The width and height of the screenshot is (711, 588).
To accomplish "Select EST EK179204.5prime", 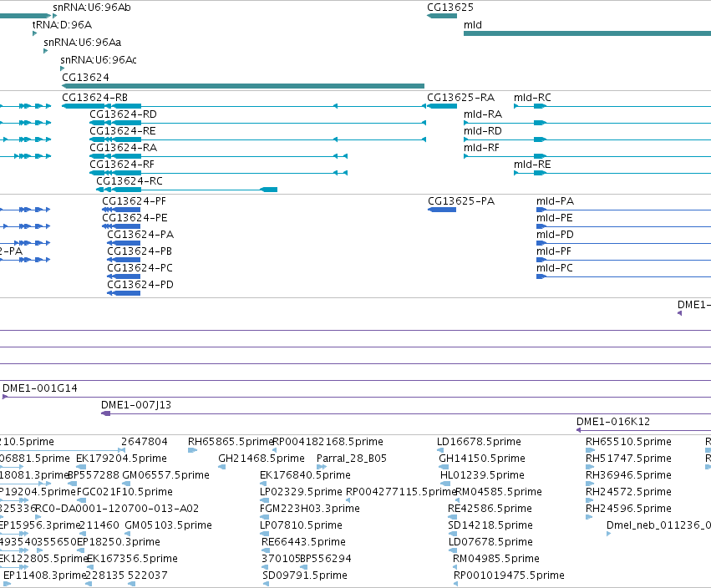I will [x=121, y=459].
